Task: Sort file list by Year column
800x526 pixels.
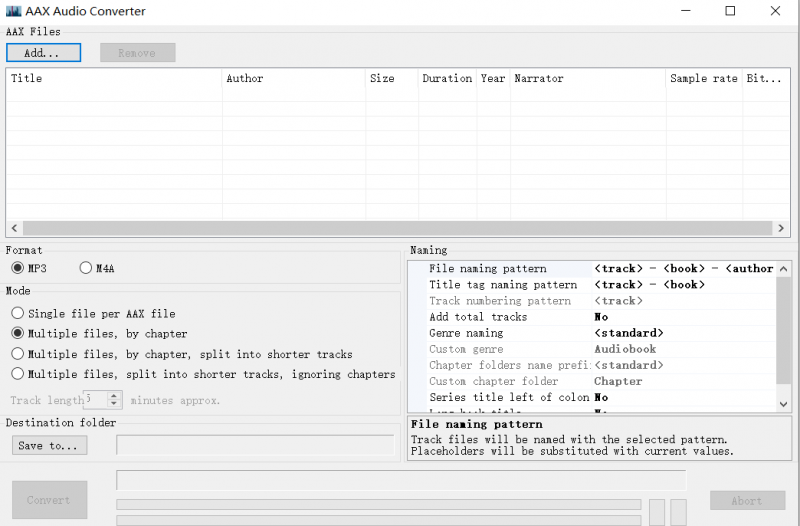Action: click(x=493, y=79)
